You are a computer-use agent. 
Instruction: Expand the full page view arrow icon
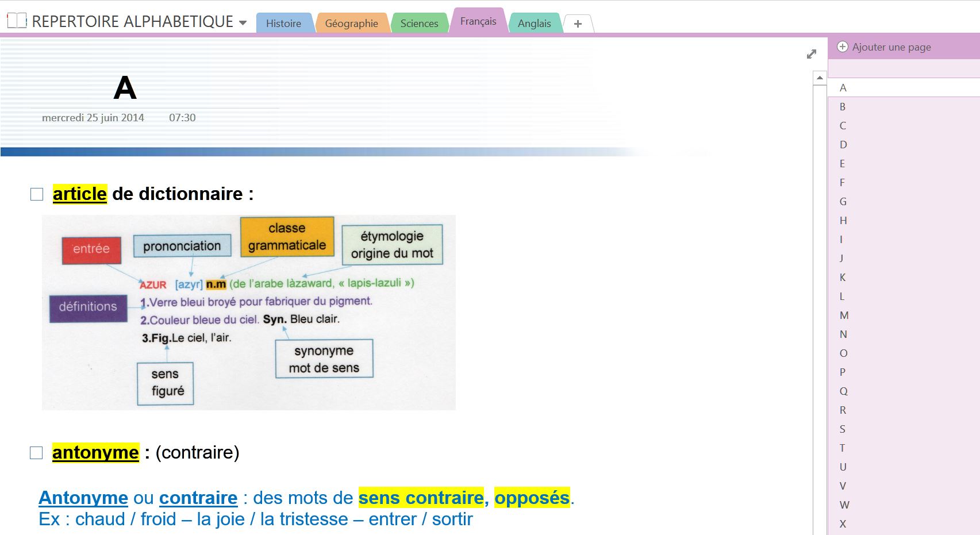(x=811, y=54)
